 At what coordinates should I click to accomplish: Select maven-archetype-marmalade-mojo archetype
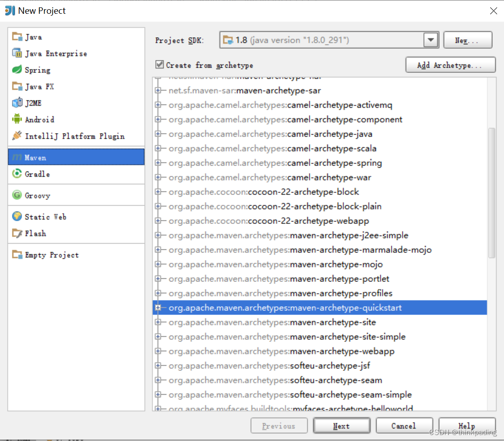click(x=320, y=250)
